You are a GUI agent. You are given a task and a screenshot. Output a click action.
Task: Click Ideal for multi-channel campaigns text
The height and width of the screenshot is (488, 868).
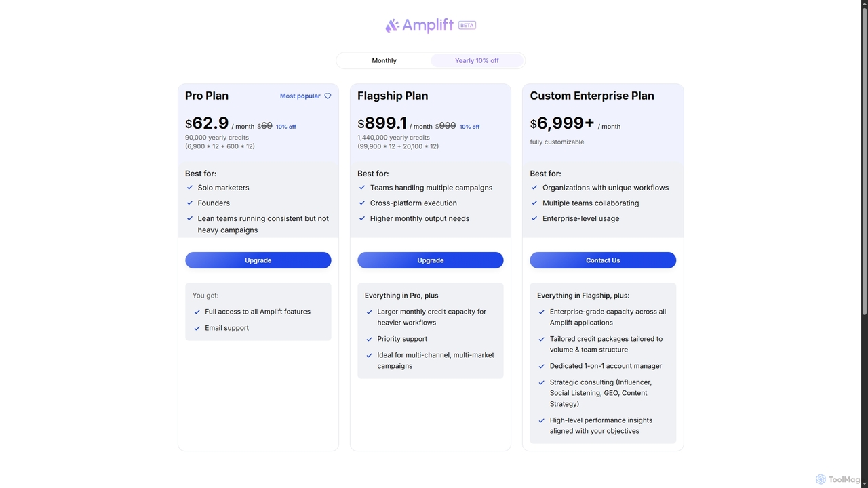[x=435, y=361]
